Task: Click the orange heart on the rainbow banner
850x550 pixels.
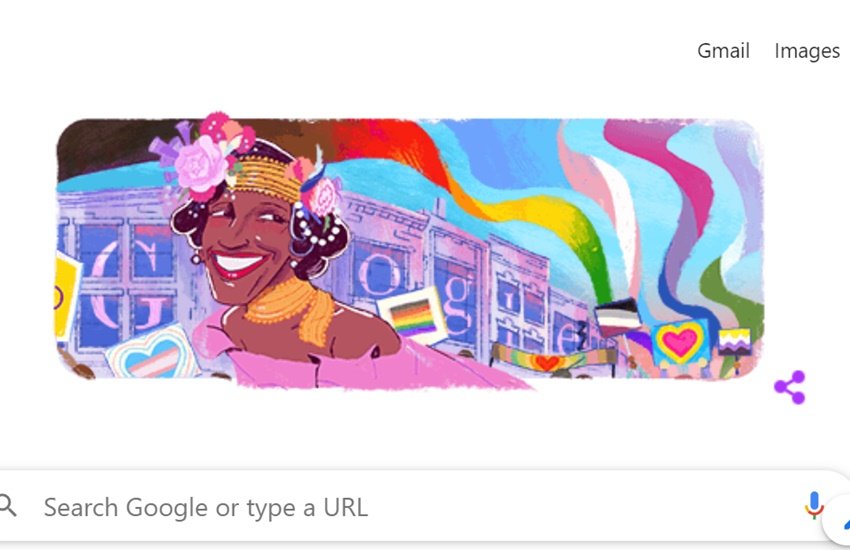Action: (546, 362)
